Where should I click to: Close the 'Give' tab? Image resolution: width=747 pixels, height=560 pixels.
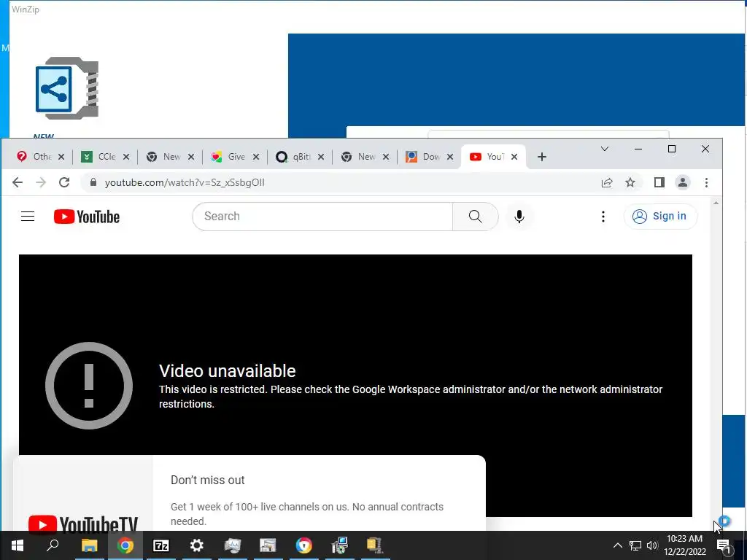click(x=256, y=157)
